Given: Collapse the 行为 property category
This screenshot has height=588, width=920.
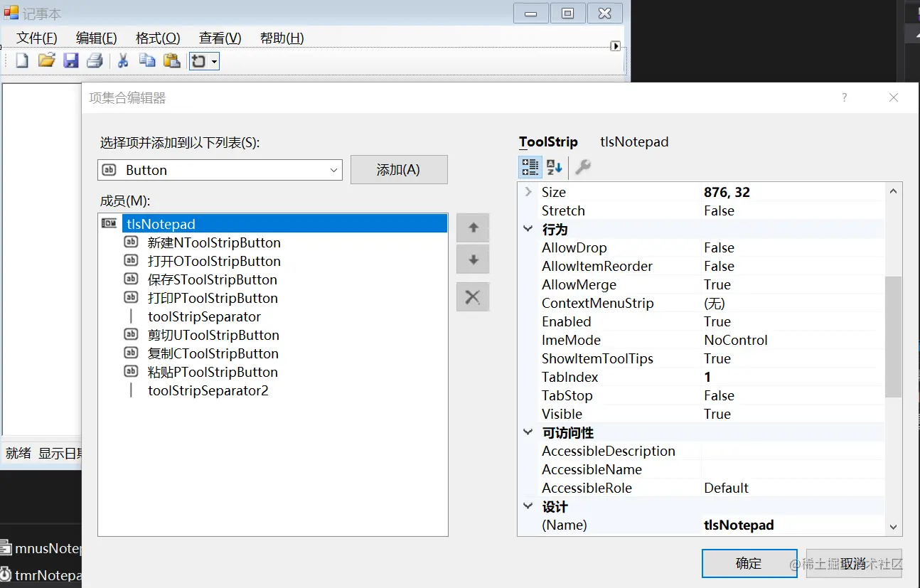Looking at the screenshot, I should pyautogui.click(x=528, y=229).
